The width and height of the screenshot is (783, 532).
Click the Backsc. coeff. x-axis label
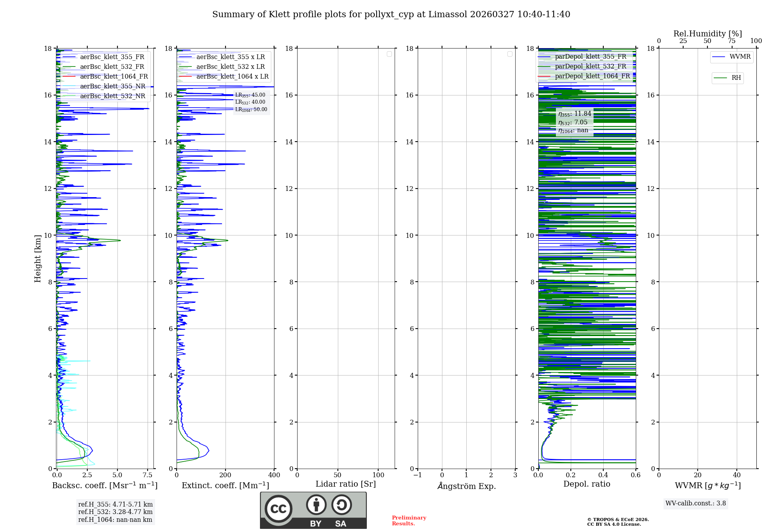click(105, 485)
